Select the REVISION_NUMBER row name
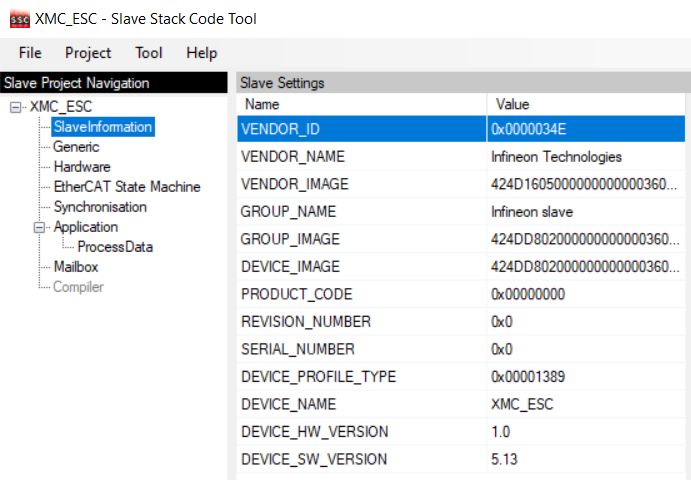Screen dimensions: 691x480 [x=361, y=322]
